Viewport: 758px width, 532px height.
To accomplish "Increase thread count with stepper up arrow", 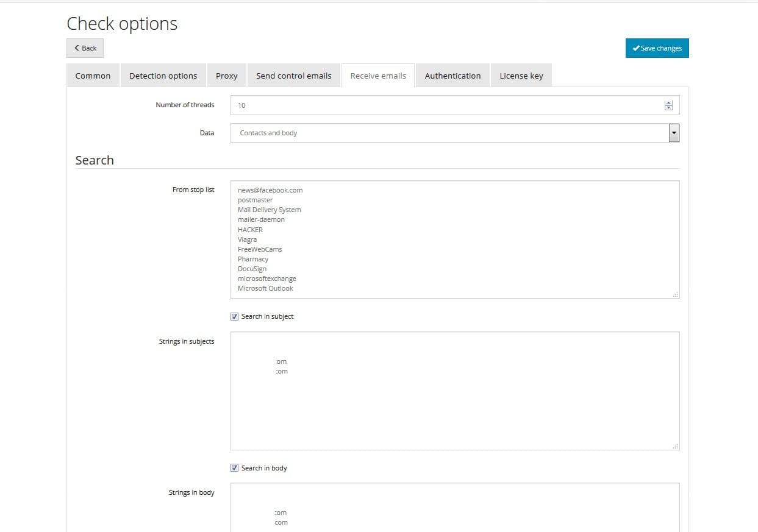I will coord(668,102).
